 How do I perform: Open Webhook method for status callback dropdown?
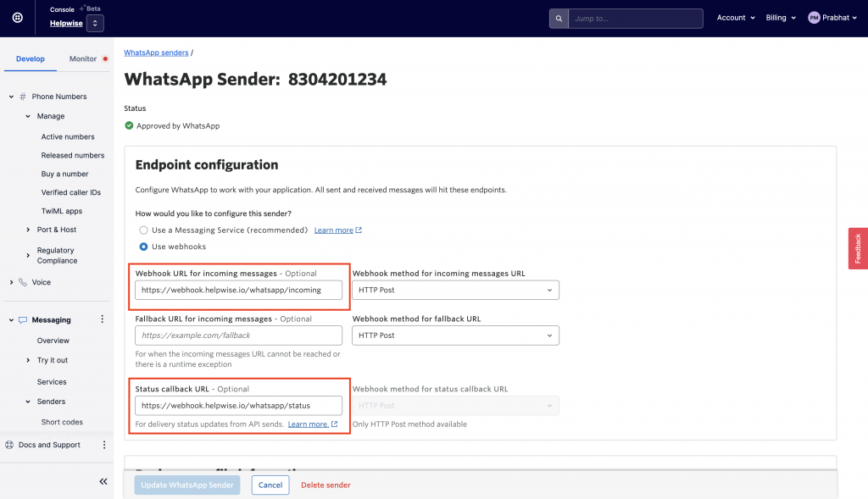pyautogui.click(x=455, y=406)
